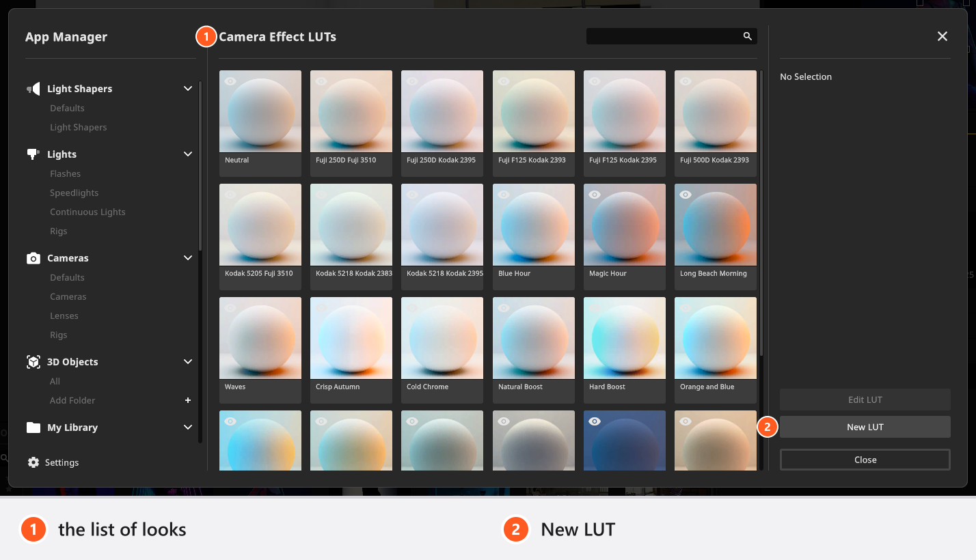
Task: Click the My Library folder icon
Action: pos(33,428)
